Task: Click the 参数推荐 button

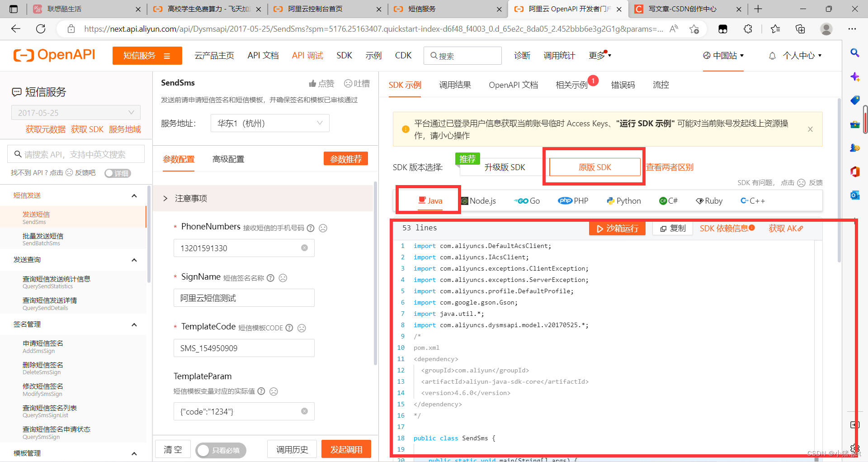Action: coord(346,159)
